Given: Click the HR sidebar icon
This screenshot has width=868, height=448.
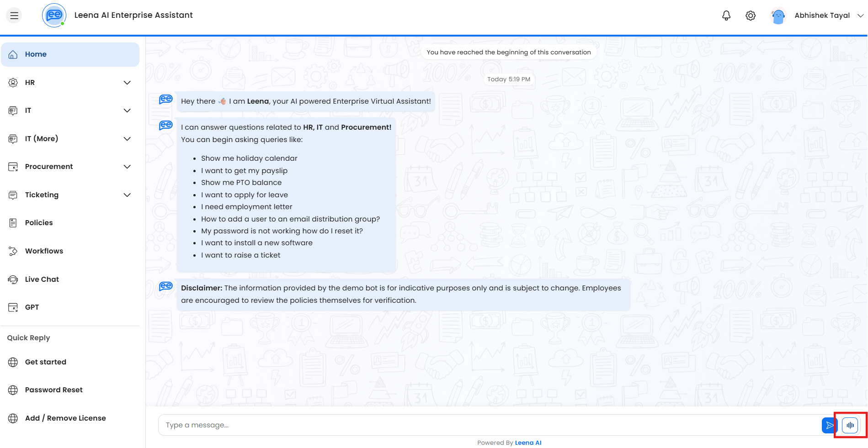Looking at the screenshot, I should click(13, 83).
